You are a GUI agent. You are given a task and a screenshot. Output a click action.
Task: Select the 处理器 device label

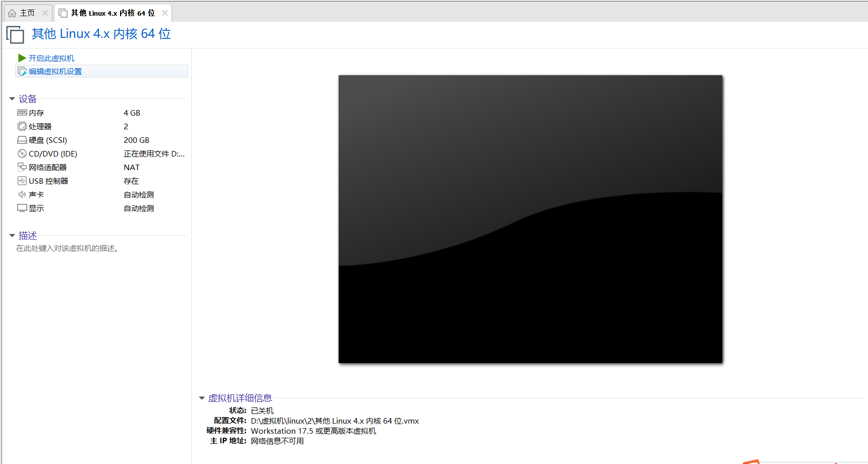(x=40, y=127)
